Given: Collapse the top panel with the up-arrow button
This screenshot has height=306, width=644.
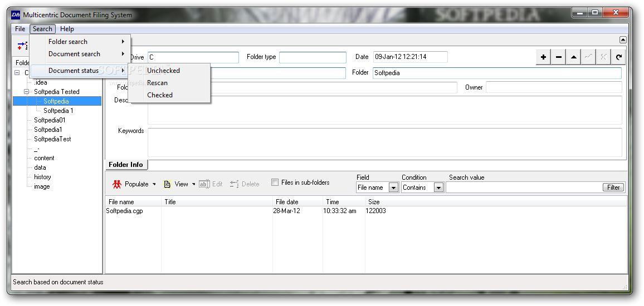Looking at the screenshot, I should pyautogui.click(x=623, y=40).
